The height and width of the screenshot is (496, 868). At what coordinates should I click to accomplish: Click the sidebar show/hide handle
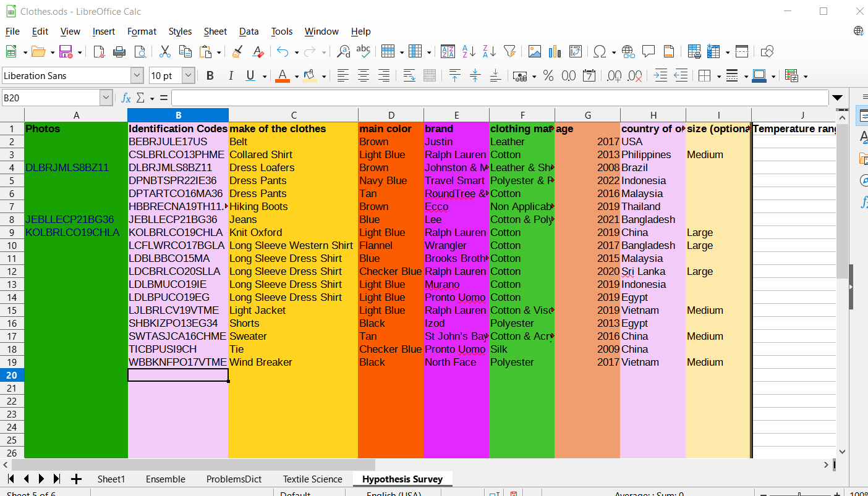[851, 287]
